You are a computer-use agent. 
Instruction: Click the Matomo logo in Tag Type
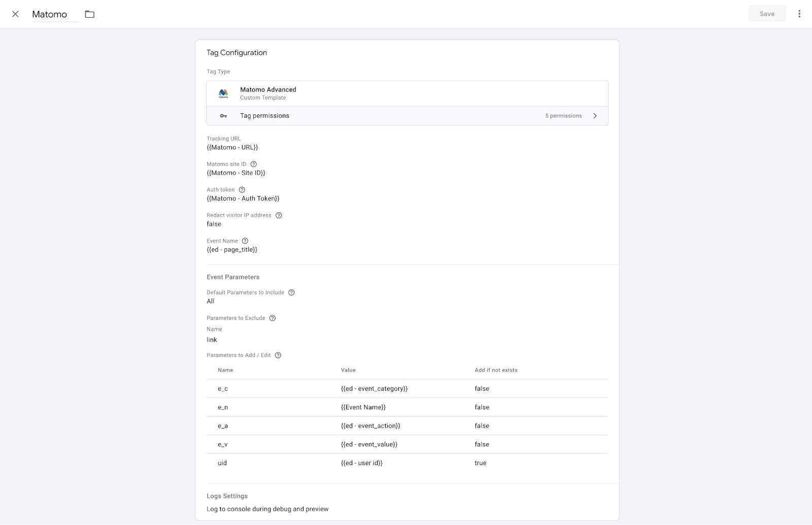pyautogui.click(x=223, y=93)
